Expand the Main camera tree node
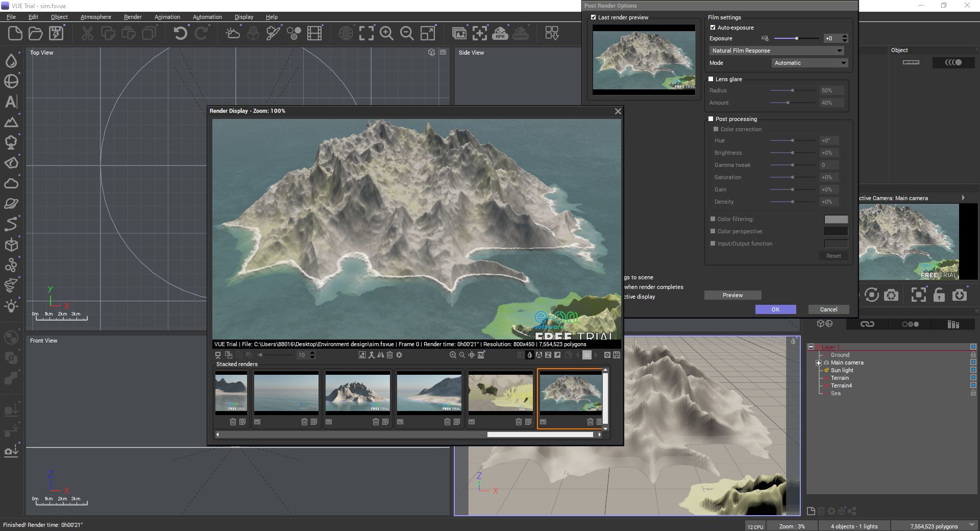Screen dimensions: 980x531 pos(818,363)
